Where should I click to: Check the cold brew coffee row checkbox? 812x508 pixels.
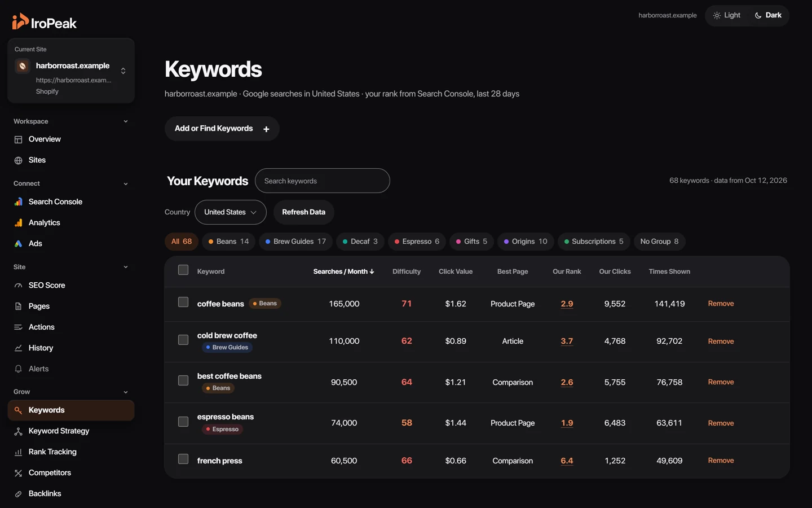point(183,340)
